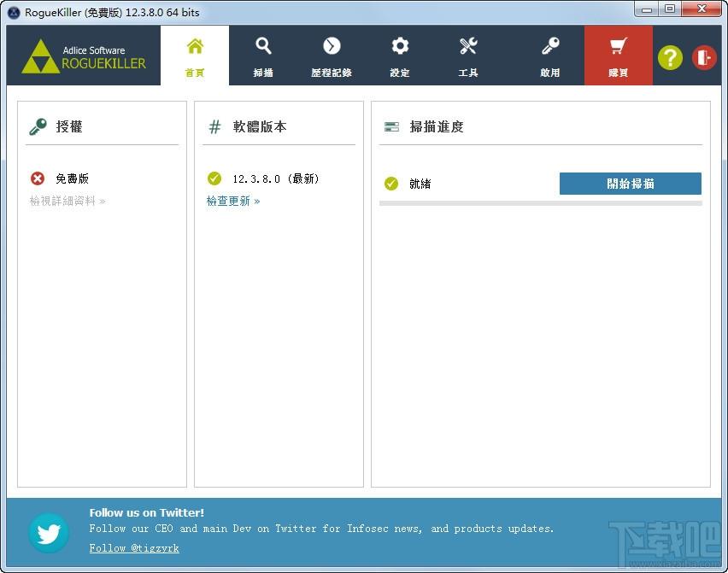Click the Follow us on Twitter! heading
728x573 pixels.
click(147, 512)
